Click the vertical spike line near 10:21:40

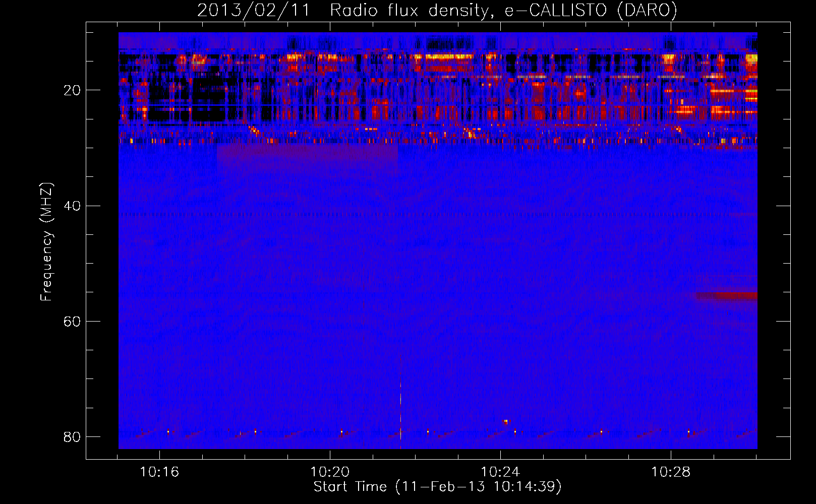pyautogui.click(x=400, y=402)
